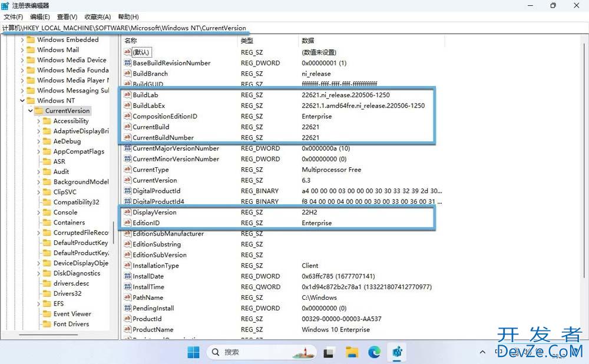Select the Console folder icon
The height and width of the screenshot is (364, 589).
click(x=47, y=212)
